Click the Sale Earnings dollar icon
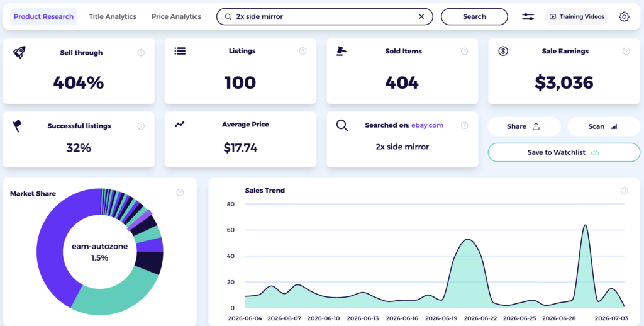The width and height of the screenshot is (644, 326). click(503, 51)
